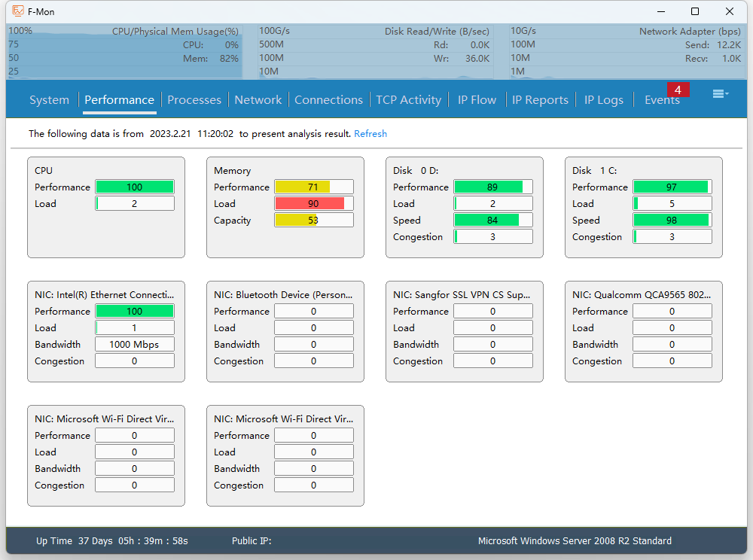The height and width of the screenshot is (560, 753).
Task: Switch to the IP Flow tab
Action: pos(477,100)
